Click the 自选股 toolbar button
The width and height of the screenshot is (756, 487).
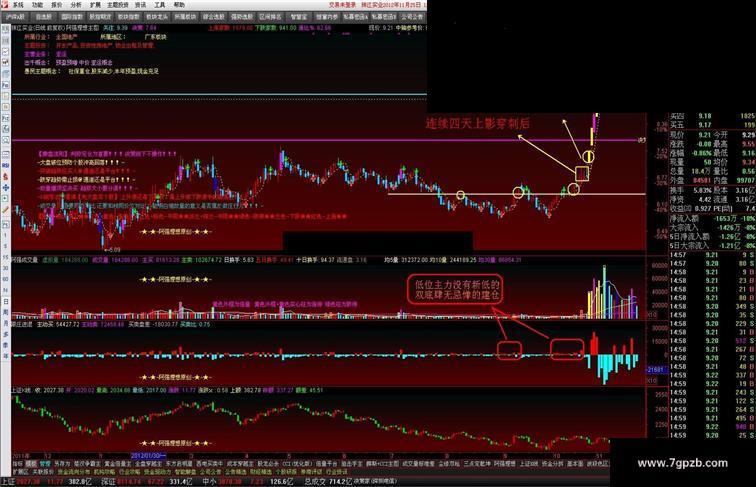click(x=43, y=17)
